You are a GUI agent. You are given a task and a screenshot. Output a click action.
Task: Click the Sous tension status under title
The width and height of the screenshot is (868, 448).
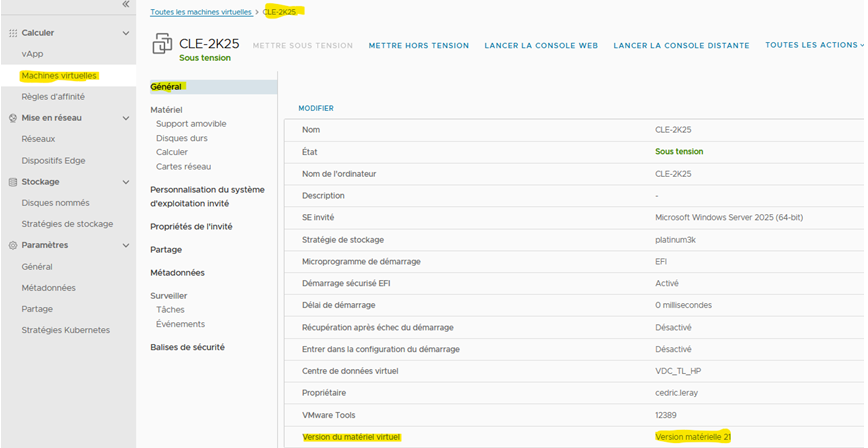pyautogui.click(x=205, y=58)
